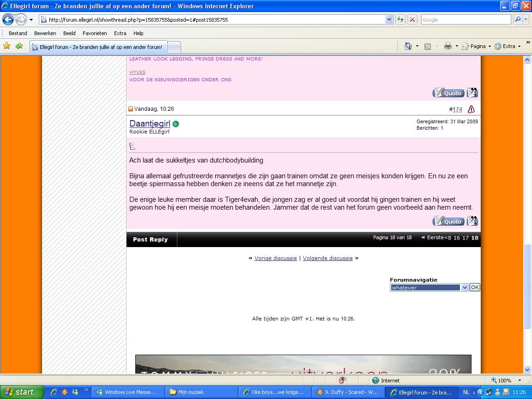The width and height of the screenshot is (532, 399).
Task: Click the Google search magnifier icon
Action: pos(518,19)
